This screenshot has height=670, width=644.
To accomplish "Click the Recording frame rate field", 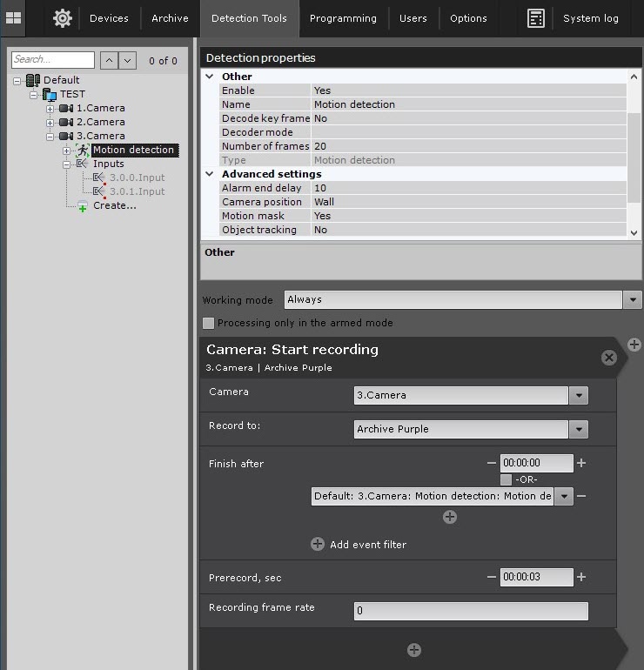I will pos(471,611).
